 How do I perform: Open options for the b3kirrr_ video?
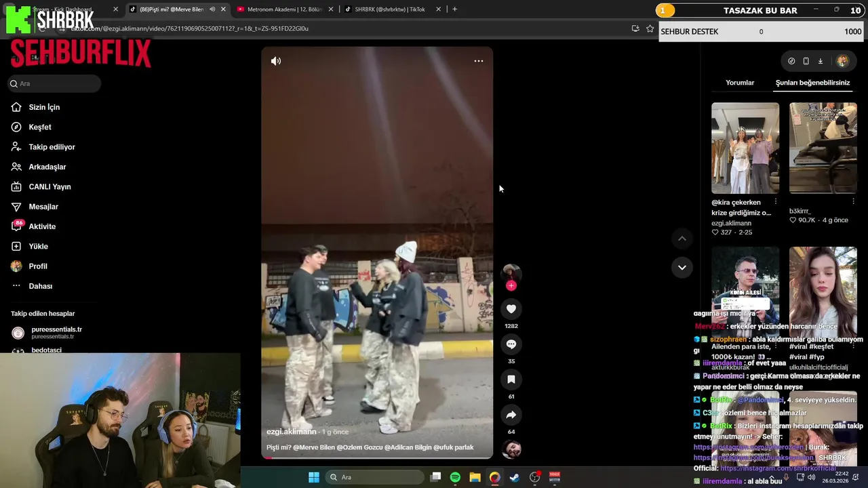coord(853,202)
